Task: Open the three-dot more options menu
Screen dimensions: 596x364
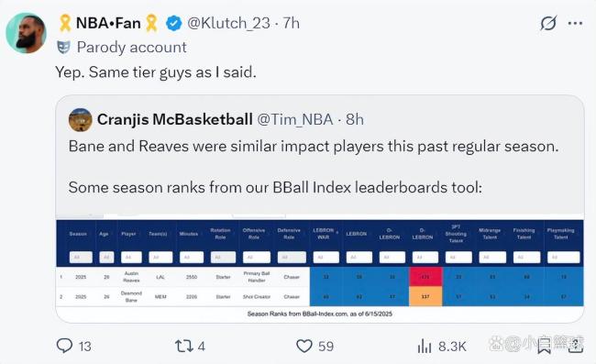Action: 575,24
